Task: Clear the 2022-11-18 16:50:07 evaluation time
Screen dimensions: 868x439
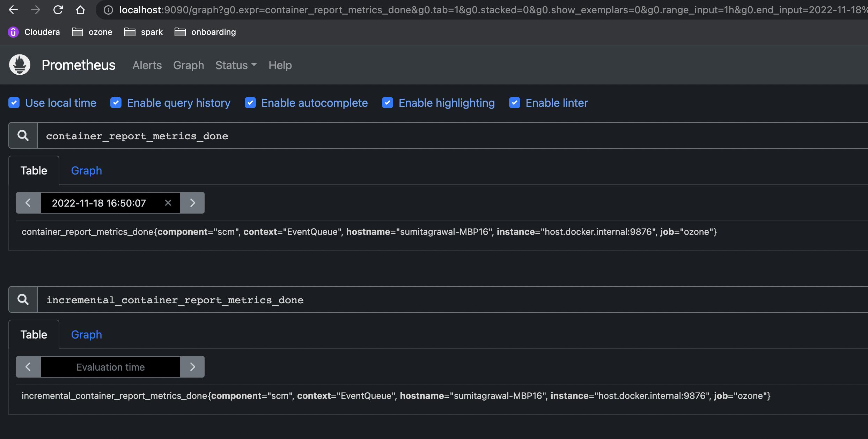Action: [168, 203]
